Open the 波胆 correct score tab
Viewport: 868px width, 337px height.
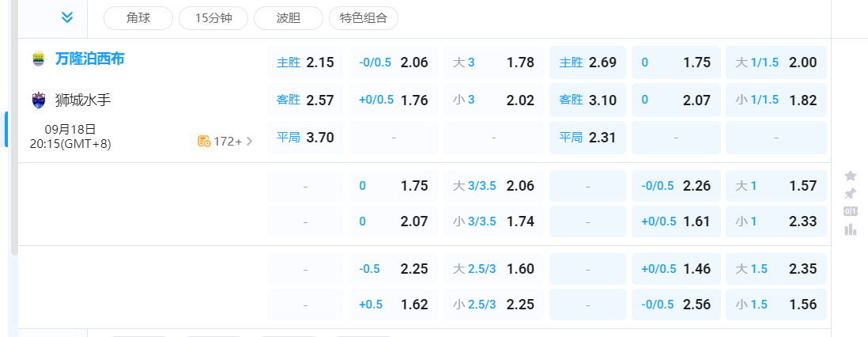(x=289, y=18)
